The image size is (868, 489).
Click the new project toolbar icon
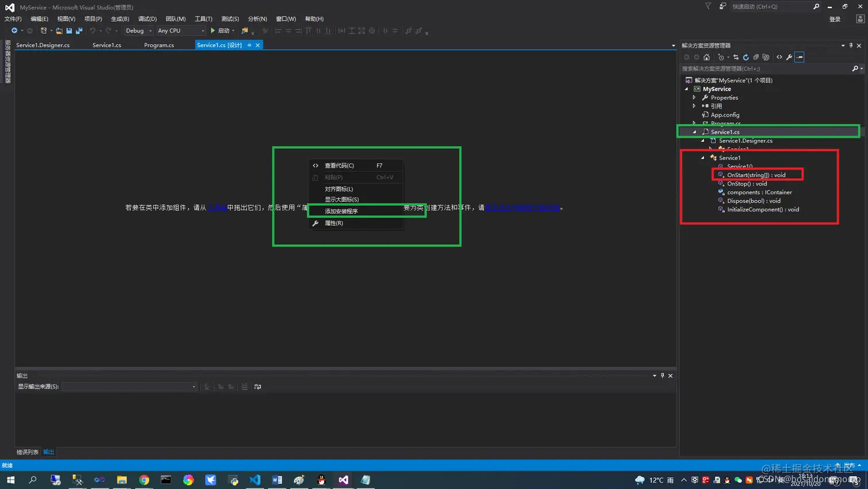click(x=44, y=30)
